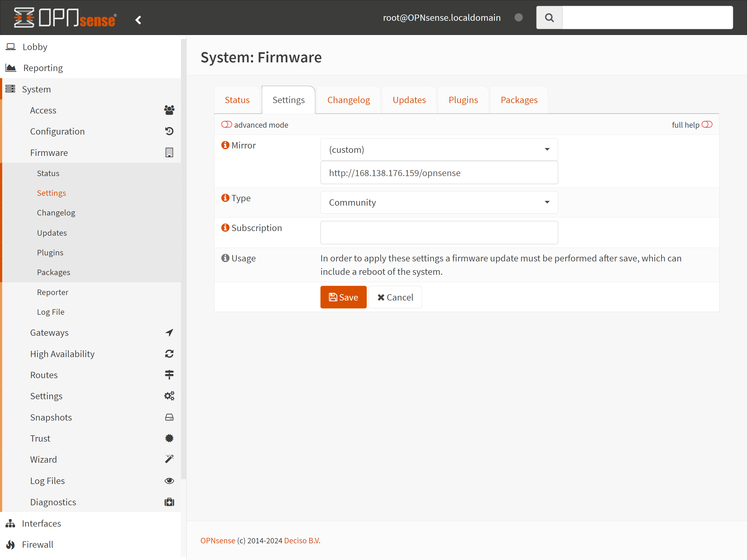Open the Type dropdown showing Community
747x560 pixels.
439,202
